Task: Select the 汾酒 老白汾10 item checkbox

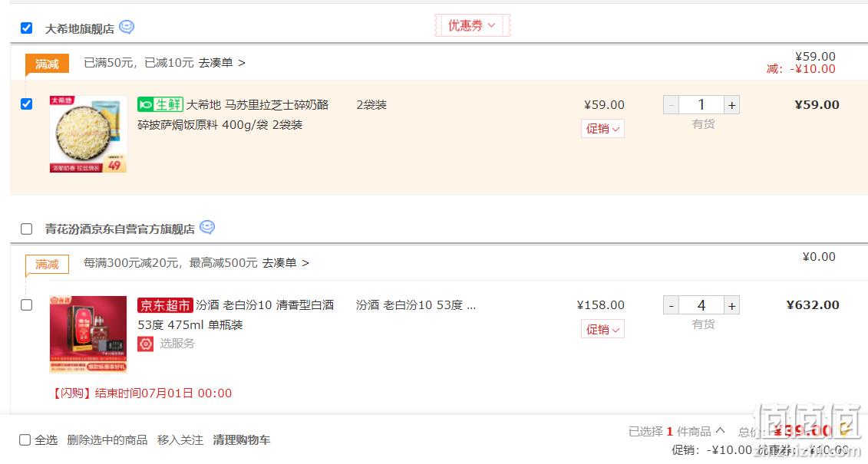Action: coord(26,304)
